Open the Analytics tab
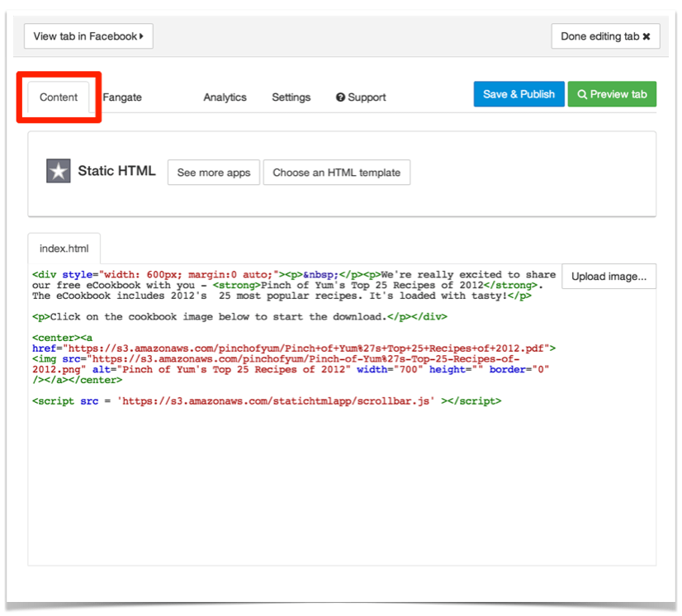The width and height of the screenshot is (682, 616). pos(225,97)
